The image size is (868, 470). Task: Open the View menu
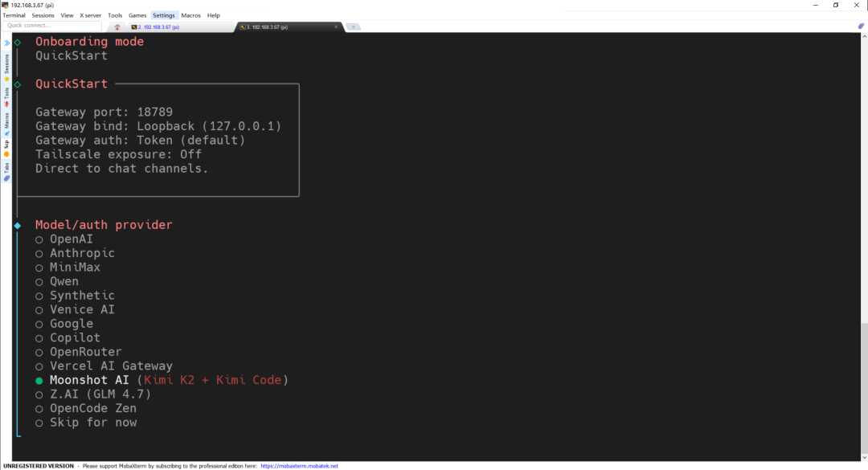[67, 15]
